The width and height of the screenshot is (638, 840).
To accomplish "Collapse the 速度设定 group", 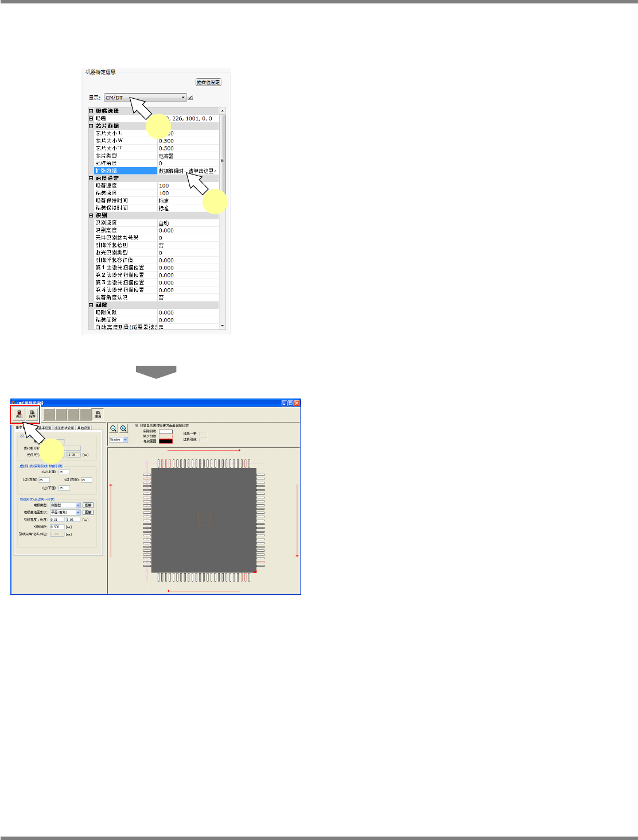I will 91,178.
